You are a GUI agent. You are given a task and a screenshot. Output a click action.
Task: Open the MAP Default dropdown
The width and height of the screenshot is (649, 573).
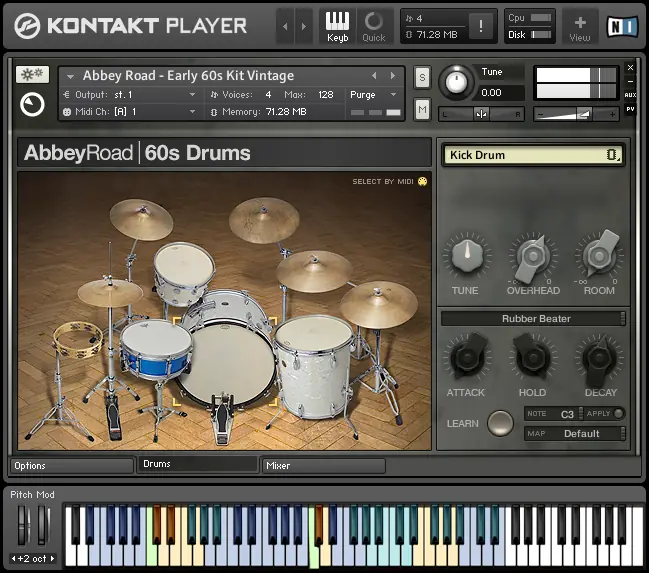pos(574,433)
